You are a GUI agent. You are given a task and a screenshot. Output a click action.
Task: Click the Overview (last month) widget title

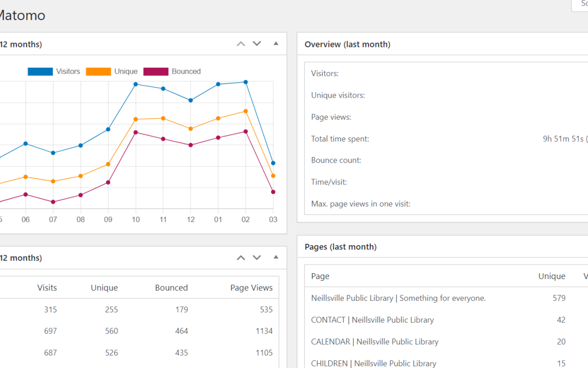click(x=347, y=44)
